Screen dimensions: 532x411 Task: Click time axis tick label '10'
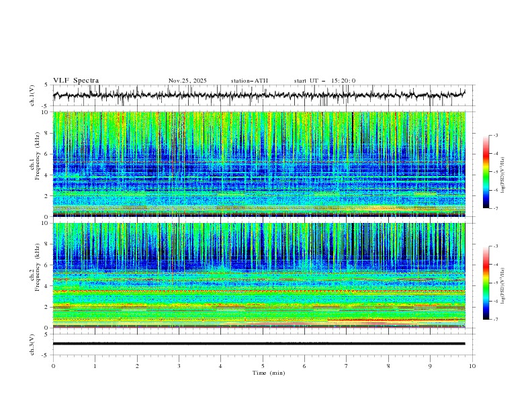(472, 366)
